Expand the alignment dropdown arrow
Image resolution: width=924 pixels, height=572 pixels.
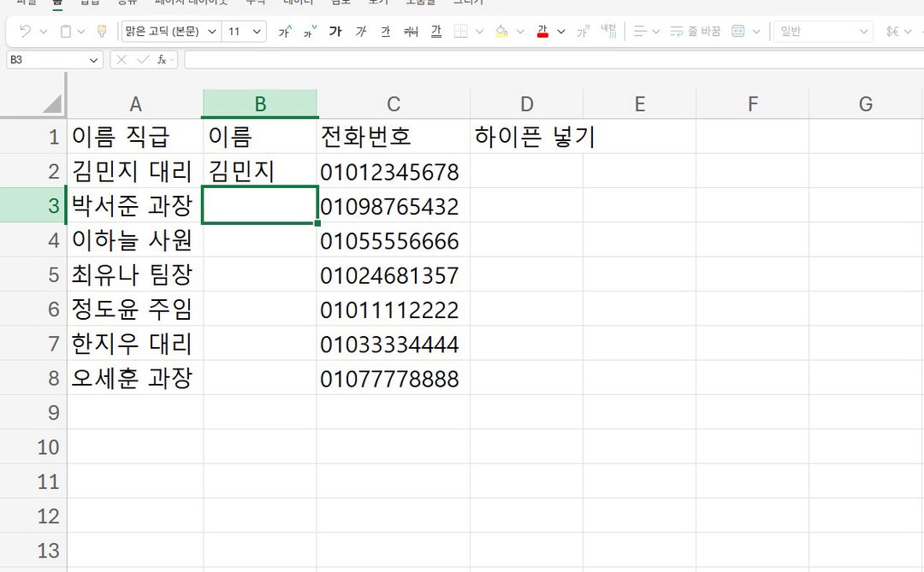point(656,32)
